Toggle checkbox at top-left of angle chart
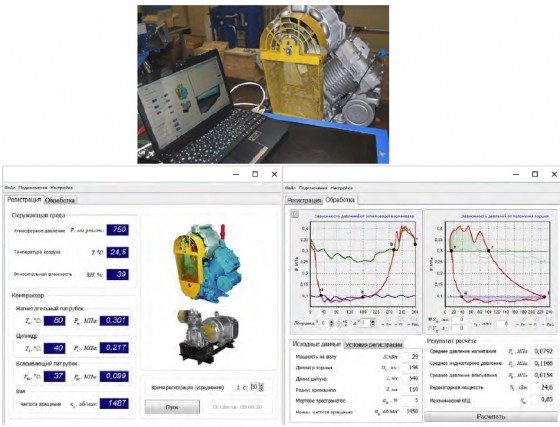The height and width of the screenshot is (427, 560). click(x=295, y=214)
